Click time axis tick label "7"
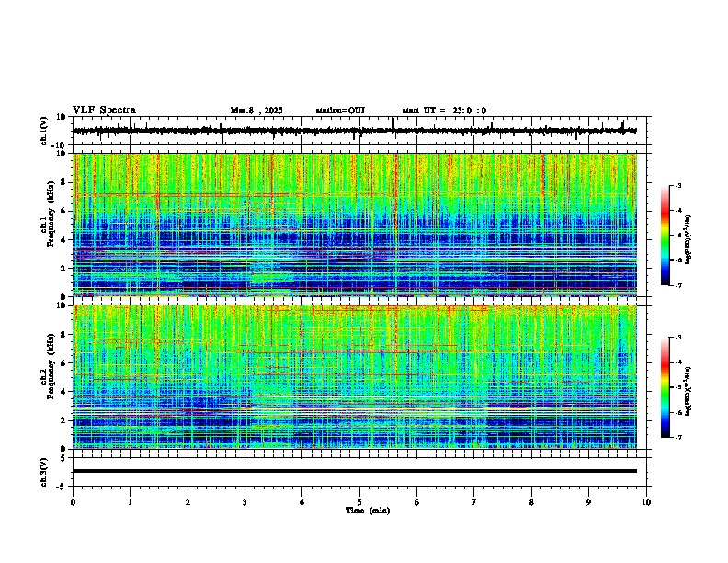This screenshot has height=563, width=728. 474,502
